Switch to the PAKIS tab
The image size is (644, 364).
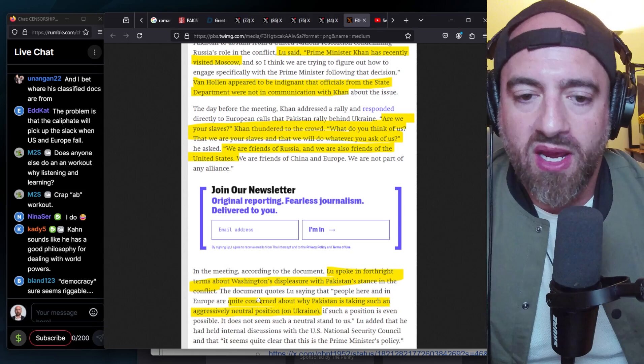[x=189, y=20]
